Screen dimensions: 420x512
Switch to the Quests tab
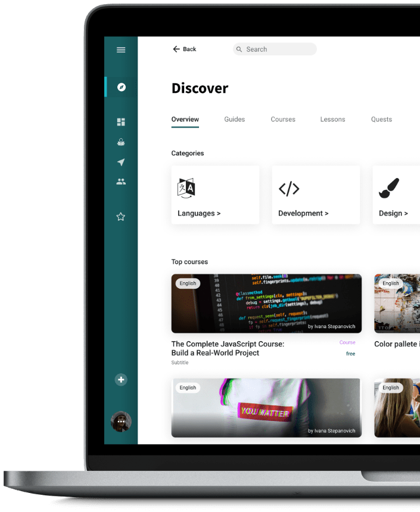pos(381,120)
